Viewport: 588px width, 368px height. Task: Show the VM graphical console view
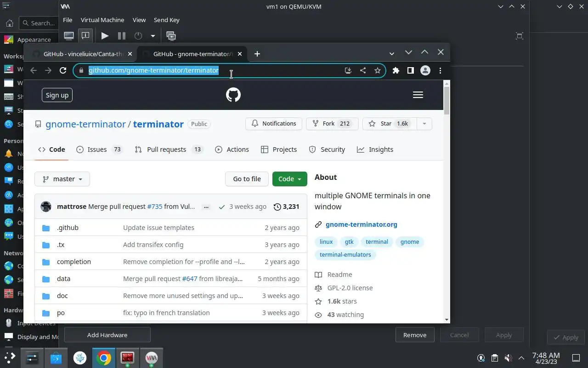click(x=69, y=35)
